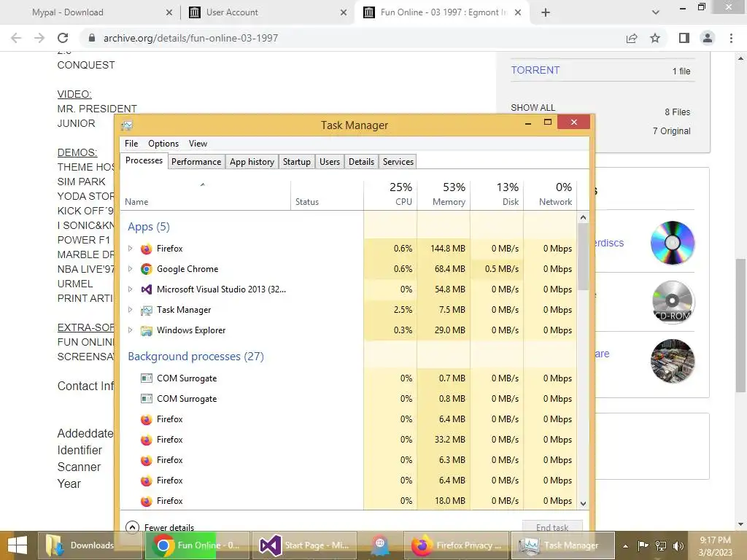Switch to User Account browser tab
This screenshot has width=747, height=560.
267,12
